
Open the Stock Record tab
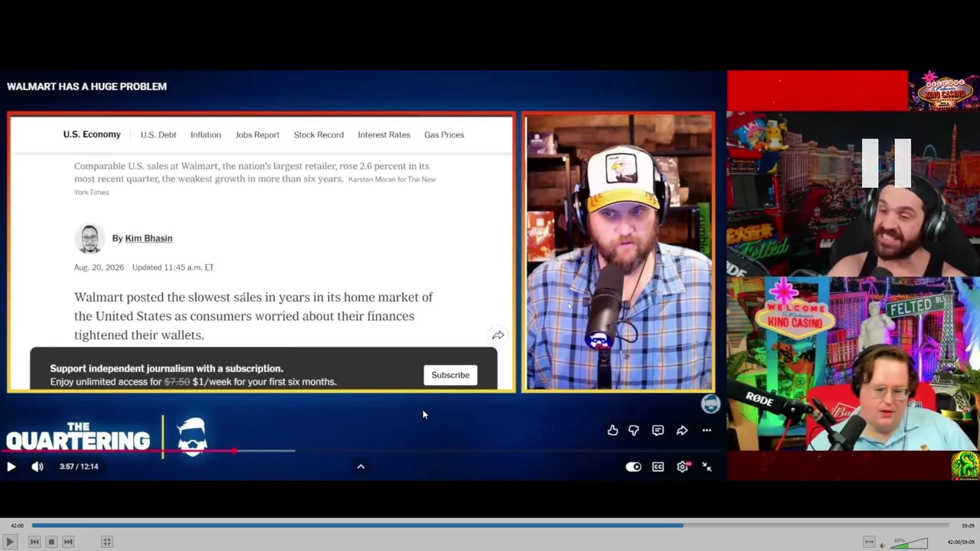tap(318, 135)
